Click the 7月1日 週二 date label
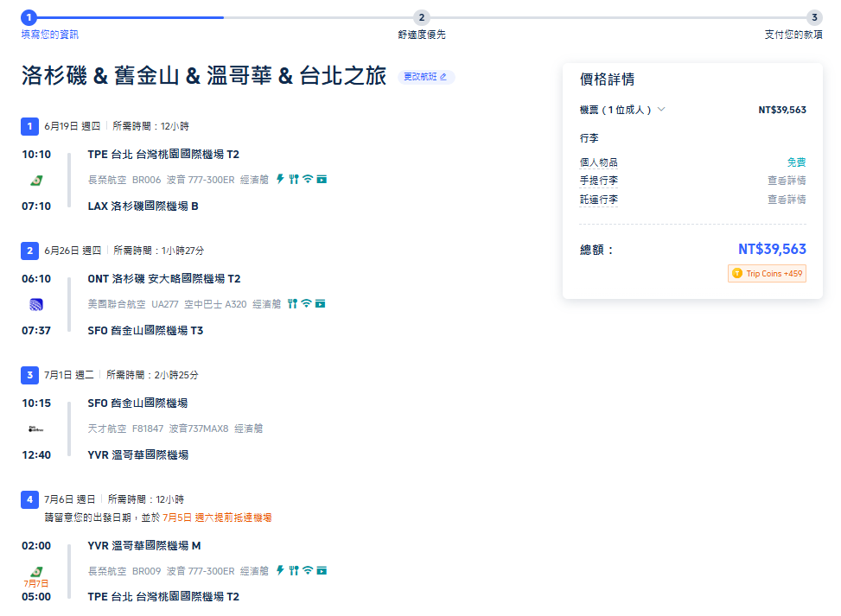 click(69, 375)
